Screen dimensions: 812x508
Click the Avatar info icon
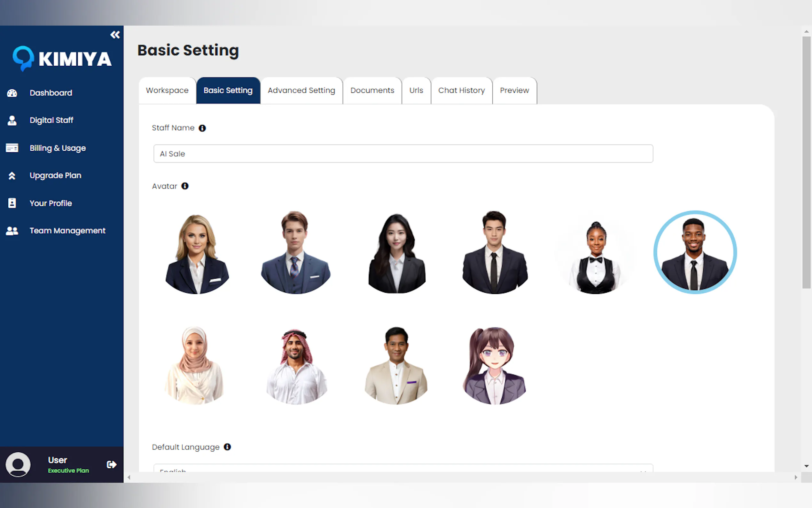(185, 186)
